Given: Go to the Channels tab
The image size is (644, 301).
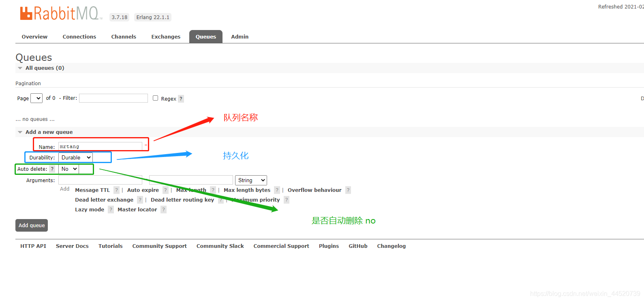Looking at the screenshot, I should tap(124, 37).
